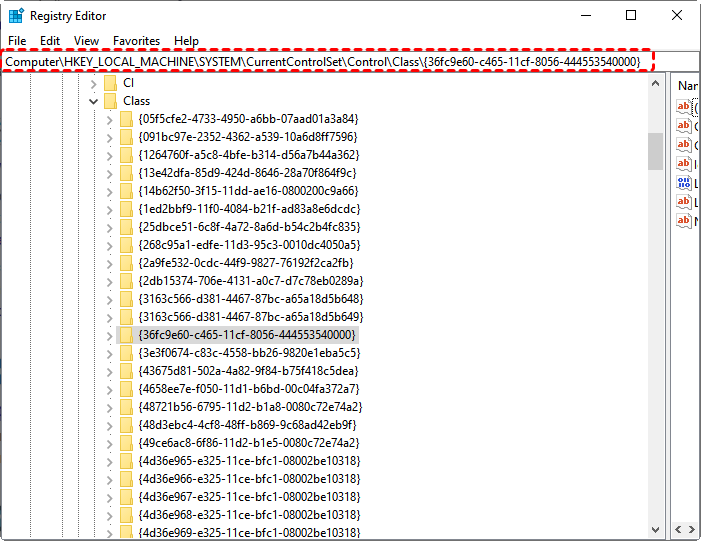The height and width of the screenshot is (541, 701).
Task: Expand the {091bc97e-2352-4362-a539-10a6d8ff7596} key
Action: pos(110,137)
